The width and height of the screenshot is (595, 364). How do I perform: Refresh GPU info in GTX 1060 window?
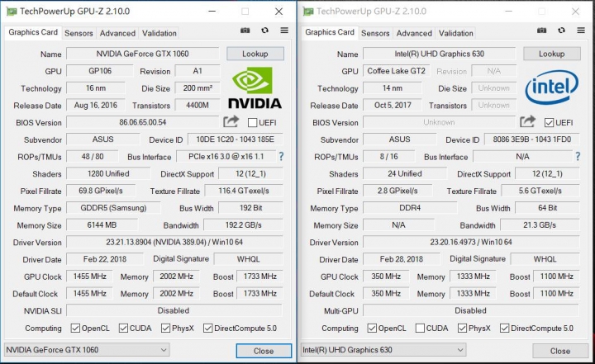[265, 31]
